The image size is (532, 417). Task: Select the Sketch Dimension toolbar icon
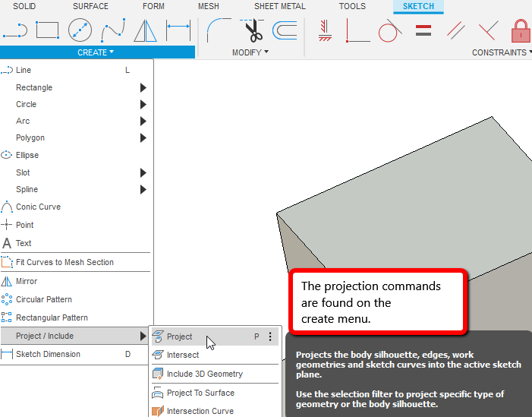click(x=178, y=30)
